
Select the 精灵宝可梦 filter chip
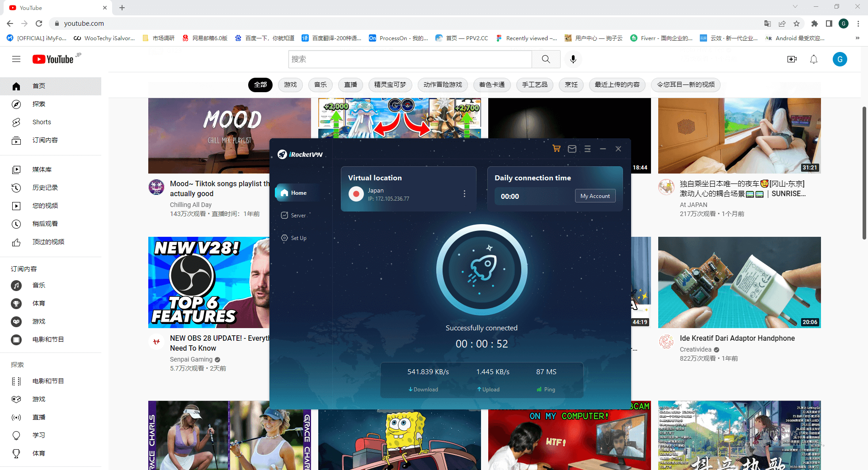coord(390,85)
